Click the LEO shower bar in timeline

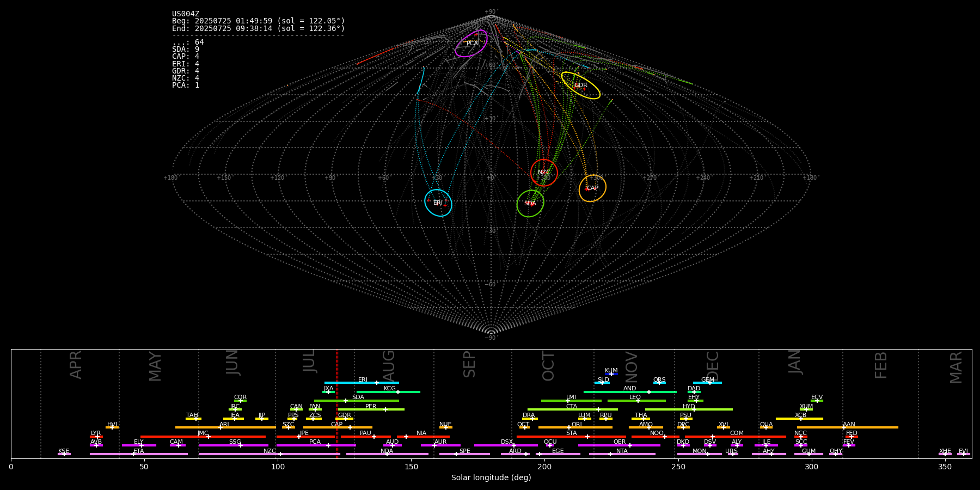pyautogui.click(x=636, y=401)
